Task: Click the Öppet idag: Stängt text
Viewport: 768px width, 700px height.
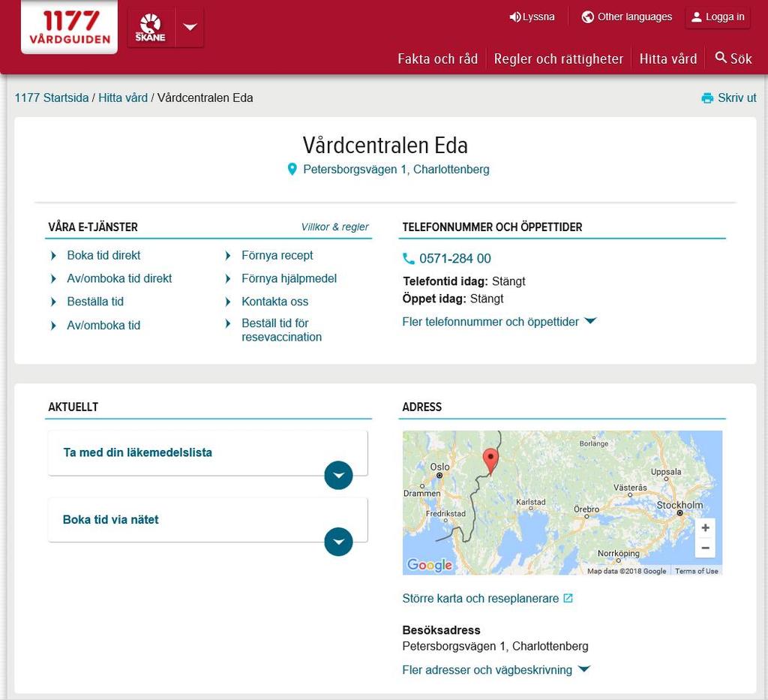Action: [x=452, y=299]
